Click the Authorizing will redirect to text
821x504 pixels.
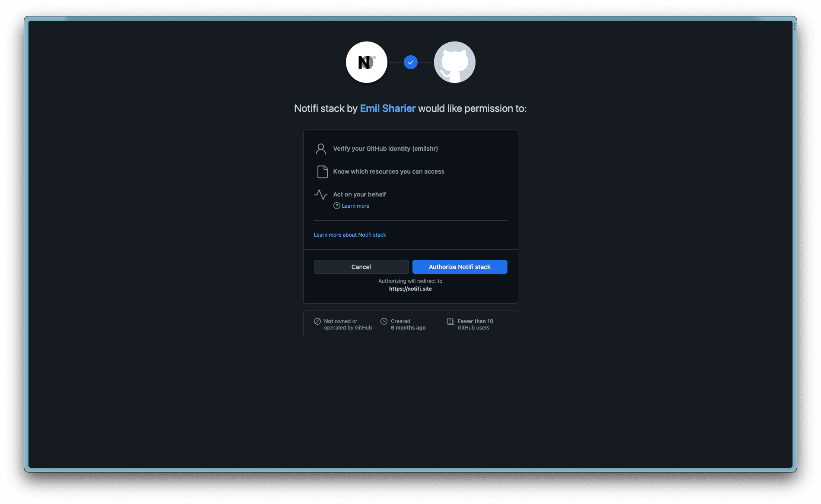click(x=410, y=281)
